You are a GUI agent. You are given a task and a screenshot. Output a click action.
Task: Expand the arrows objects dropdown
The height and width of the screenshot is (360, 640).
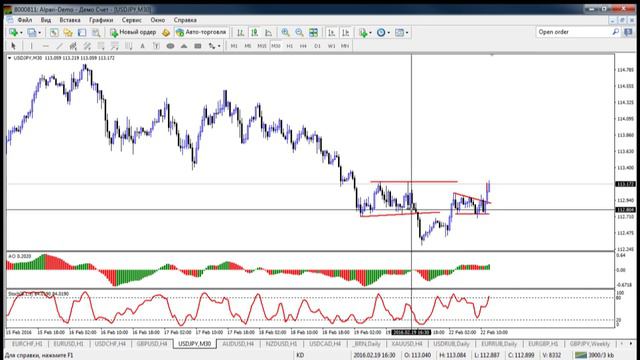click(x=219, y=46)
